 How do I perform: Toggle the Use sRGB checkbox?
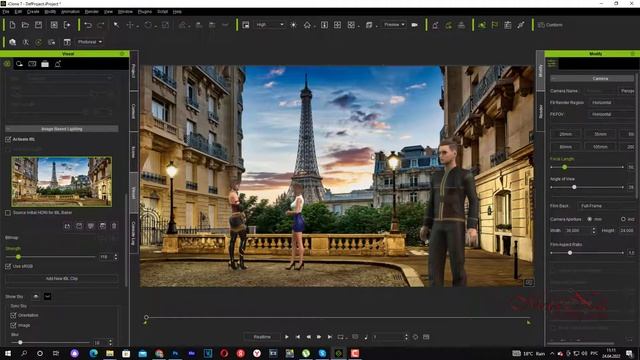pos(8,266)
